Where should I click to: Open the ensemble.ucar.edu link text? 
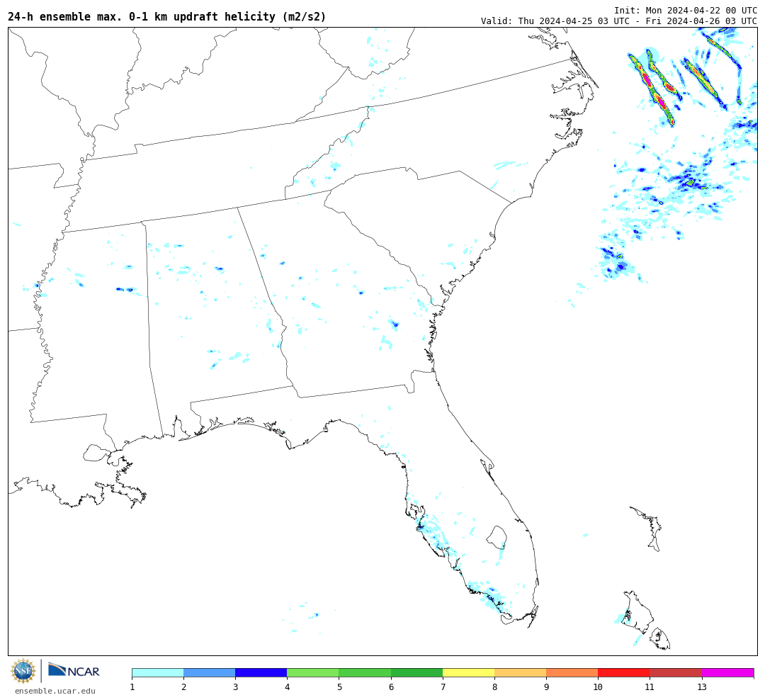tap(55, 691)
